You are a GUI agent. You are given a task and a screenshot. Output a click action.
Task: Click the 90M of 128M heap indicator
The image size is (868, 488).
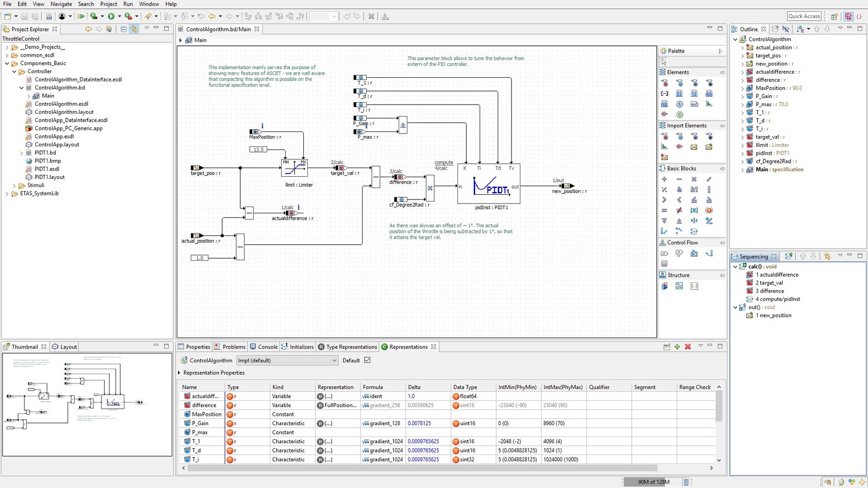[x=653, y=482]
